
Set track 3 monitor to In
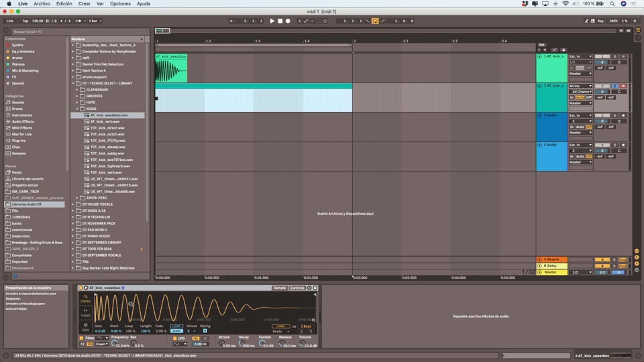tap(572, 127)
